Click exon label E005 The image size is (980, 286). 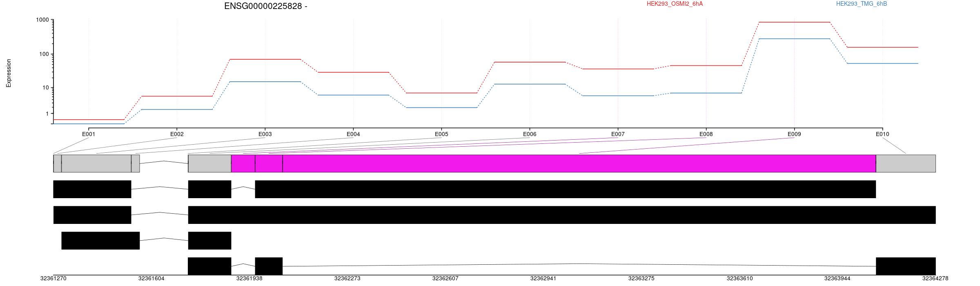point(441,134)
